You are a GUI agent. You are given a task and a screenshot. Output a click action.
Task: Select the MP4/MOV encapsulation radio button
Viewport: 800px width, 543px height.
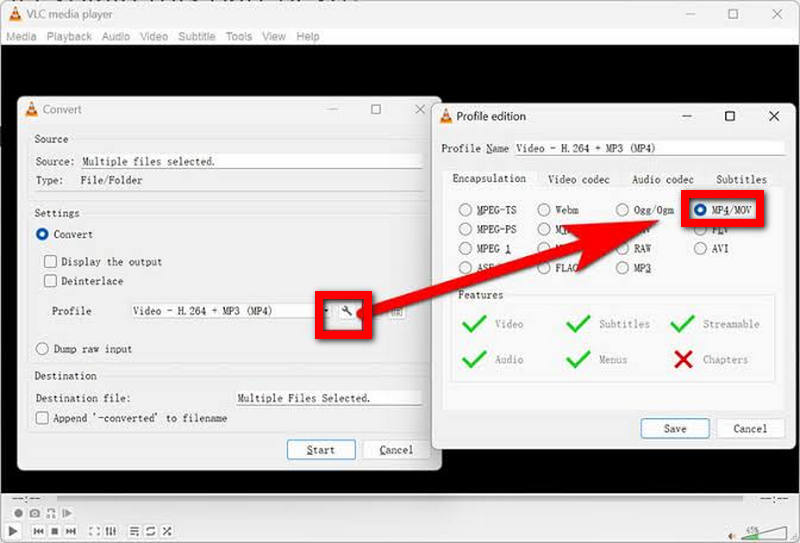tap(700, 210)
